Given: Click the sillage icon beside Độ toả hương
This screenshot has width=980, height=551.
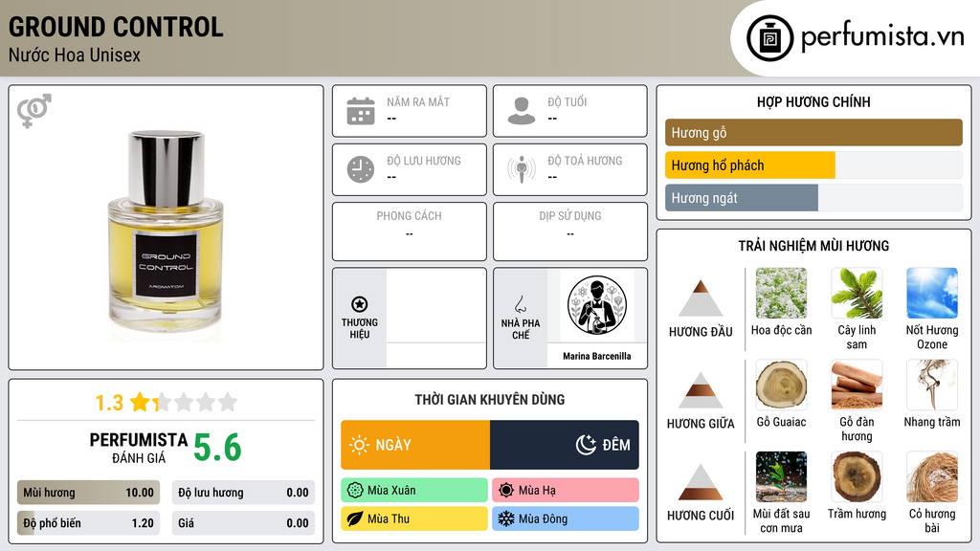Looking at the screenshot, I should click(522, 169).
